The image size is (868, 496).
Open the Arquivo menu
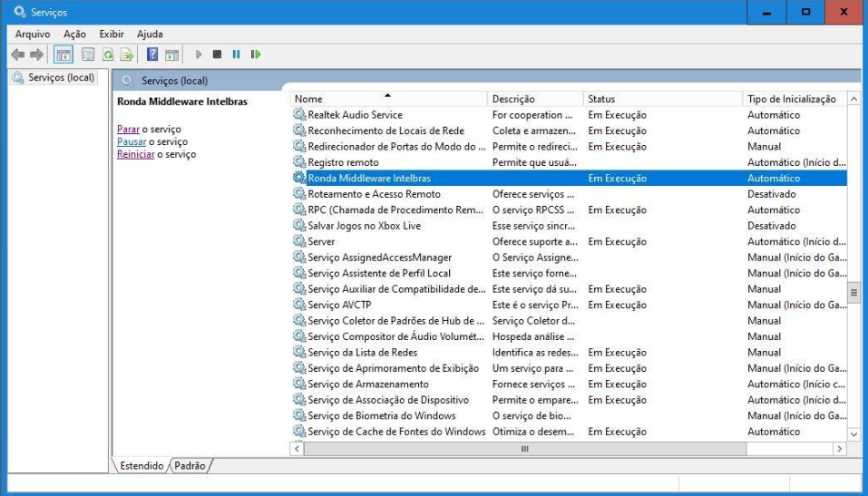[32, 34]
